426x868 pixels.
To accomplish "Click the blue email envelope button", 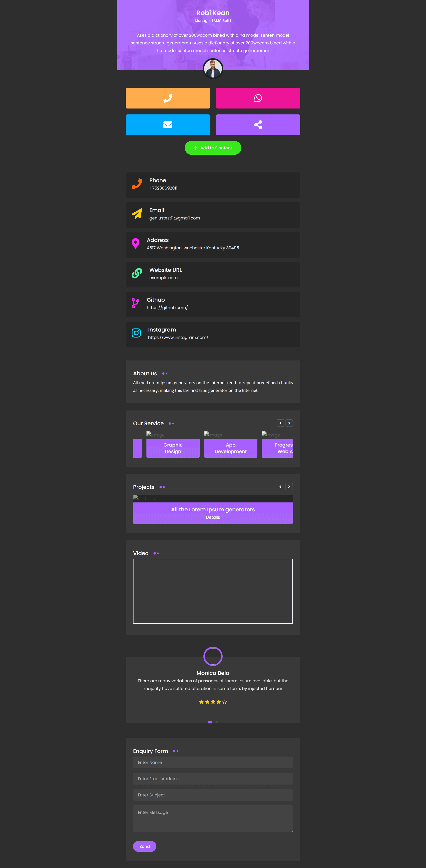I will (x=167, y=125).
